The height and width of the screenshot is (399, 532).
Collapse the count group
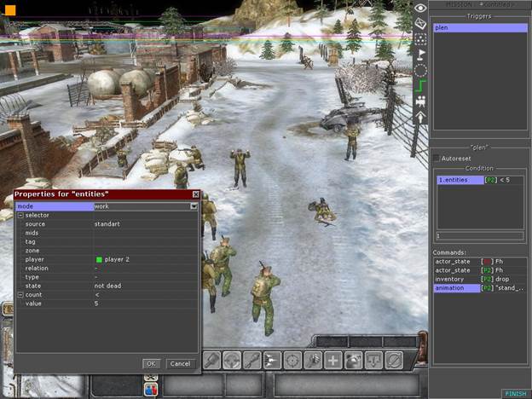click(x=20, y=295)
